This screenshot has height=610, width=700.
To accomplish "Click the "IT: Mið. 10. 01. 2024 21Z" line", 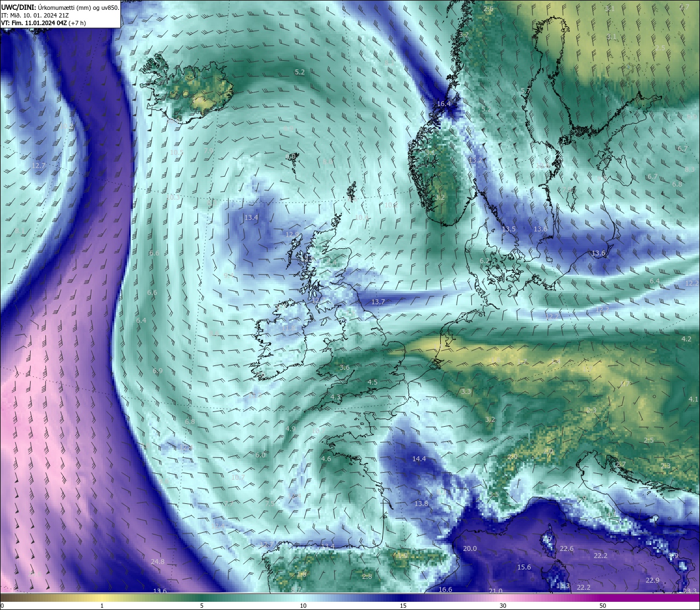I will tap(35, 15).
